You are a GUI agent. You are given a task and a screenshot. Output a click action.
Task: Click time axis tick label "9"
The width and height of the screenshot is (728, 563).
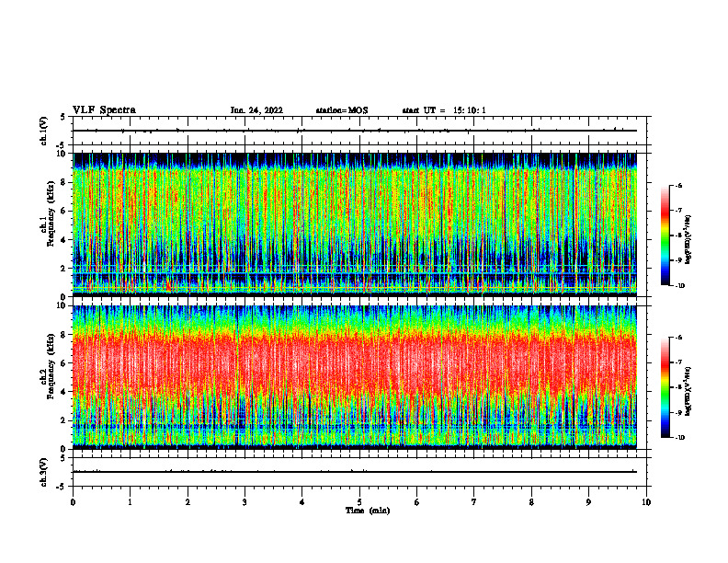coord(588,502)
